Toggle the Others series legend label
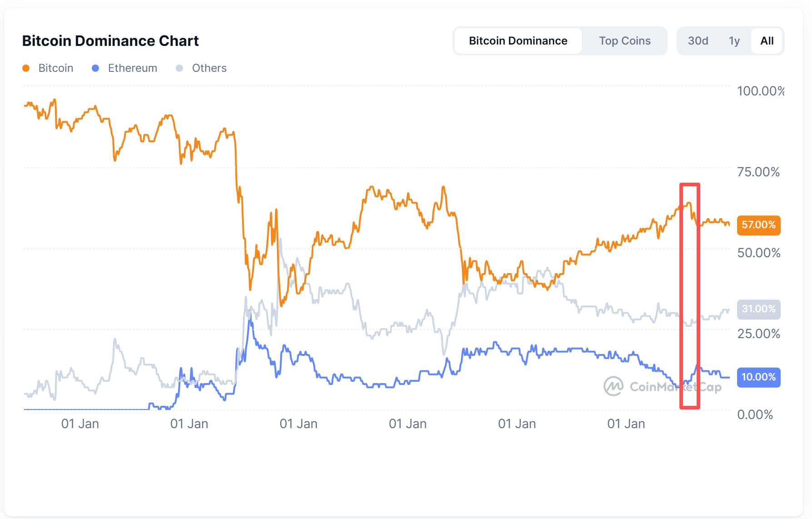The height and width of the screenshot is (519, 812). [209, 68]
